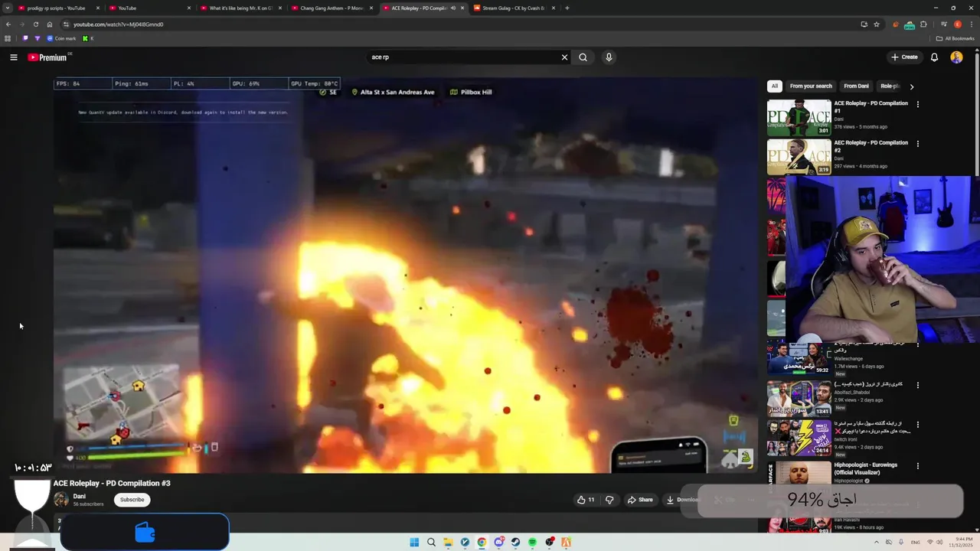Show more filter chips arrow

pyautogui.click(x=911, y=86)
